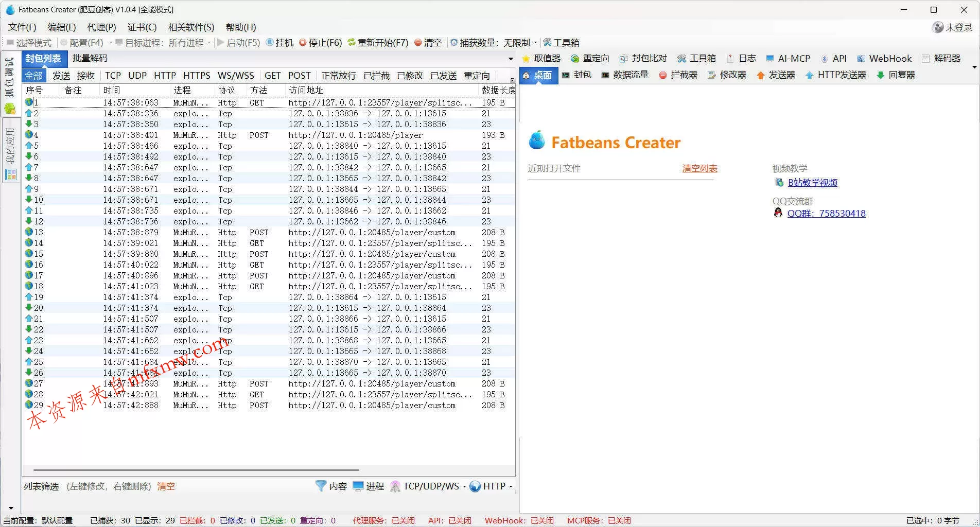Open the AI-MCP panel
The height and width of the screenshot is (527, 980).
[x=788, y=59]
